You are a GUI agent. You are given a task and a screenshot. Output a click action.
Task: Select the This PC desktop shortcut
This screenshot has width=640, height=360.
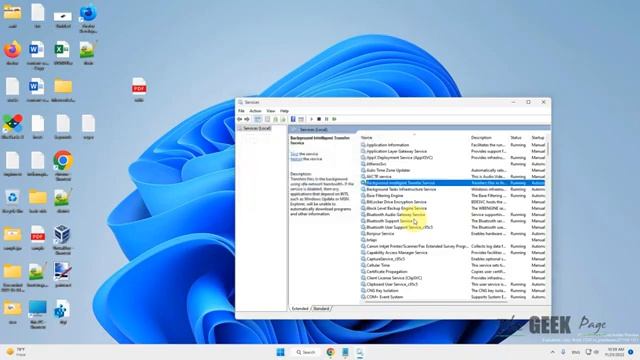[x=38, y=315]
